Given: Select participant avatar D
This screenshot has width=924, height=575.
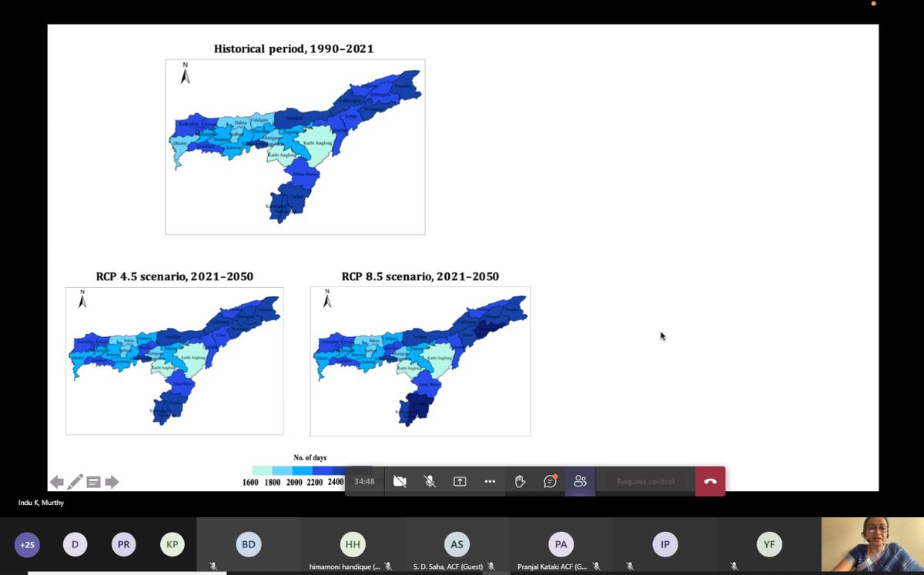Looking at the screenshot, I should (75, 545).
